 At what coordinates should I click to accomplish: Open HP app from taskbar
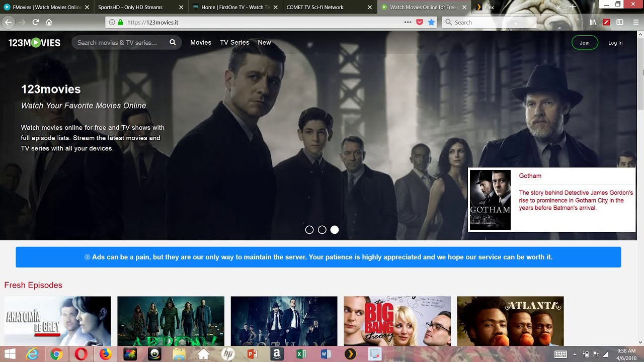tap(228, 354)
